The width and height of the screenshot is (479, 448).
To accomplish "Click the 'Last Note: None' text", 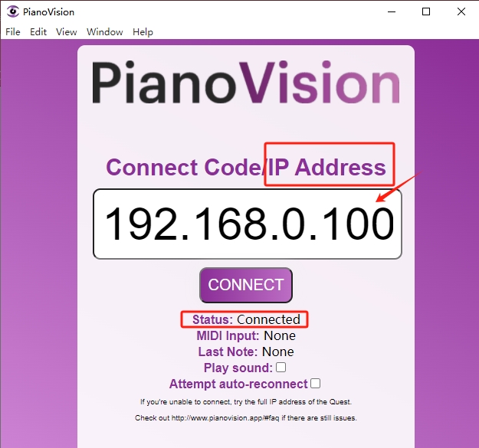I will click(x=246, y=352).
